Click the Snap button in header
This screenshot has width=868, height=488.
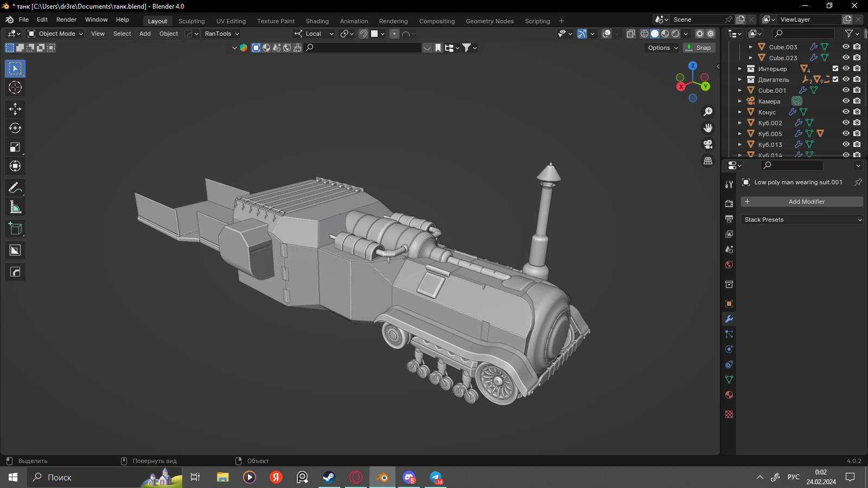point(699,48)
